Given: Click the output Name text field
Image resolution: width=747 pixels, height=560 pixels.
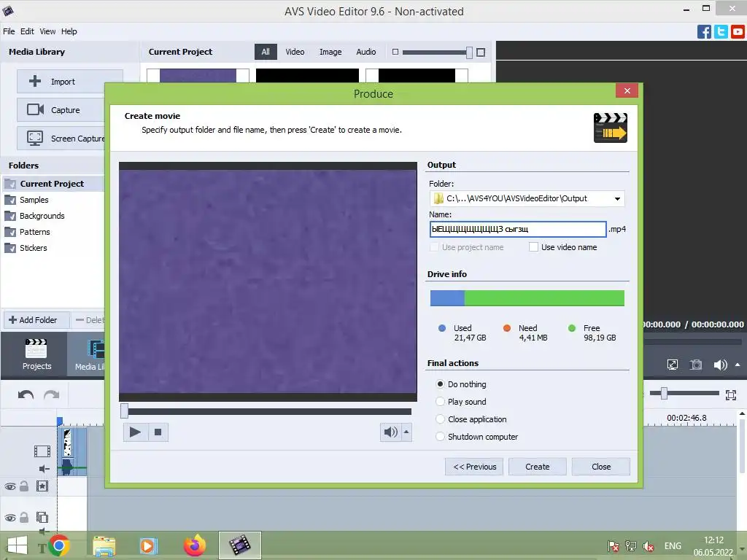Looking at the screenshot, I should click(x=518, y=229).
